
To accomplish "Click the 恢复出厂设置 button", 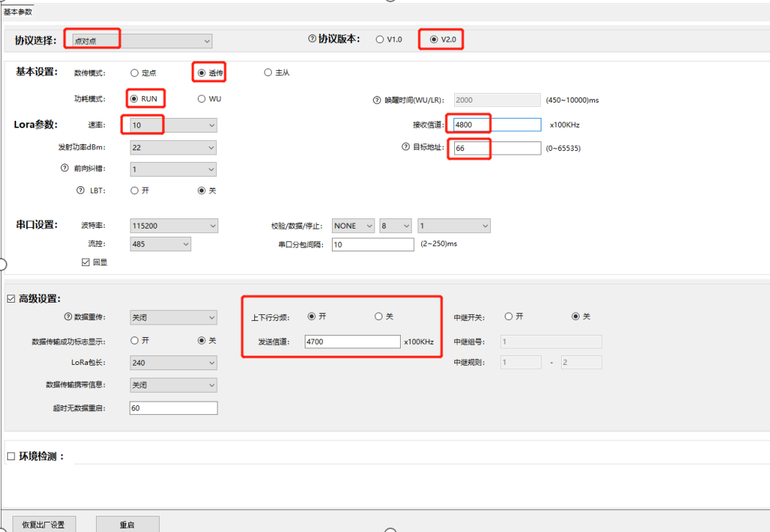I will point(43,525).
